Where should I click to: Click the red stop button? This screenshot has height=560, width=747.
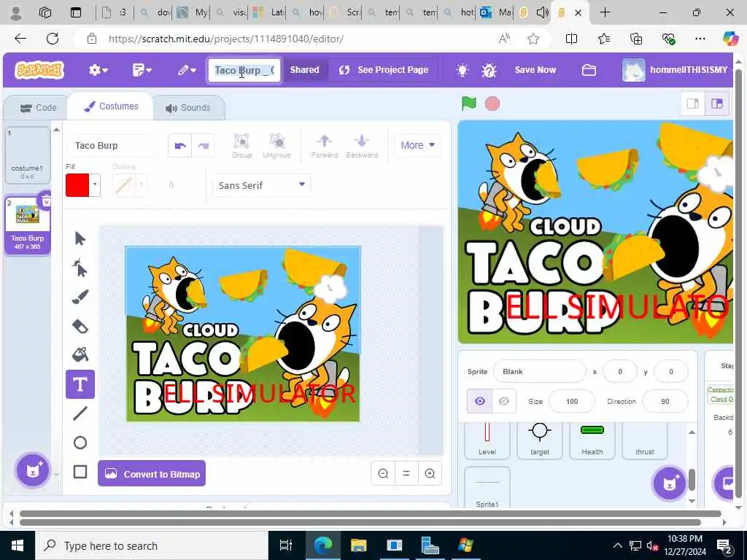492,104
